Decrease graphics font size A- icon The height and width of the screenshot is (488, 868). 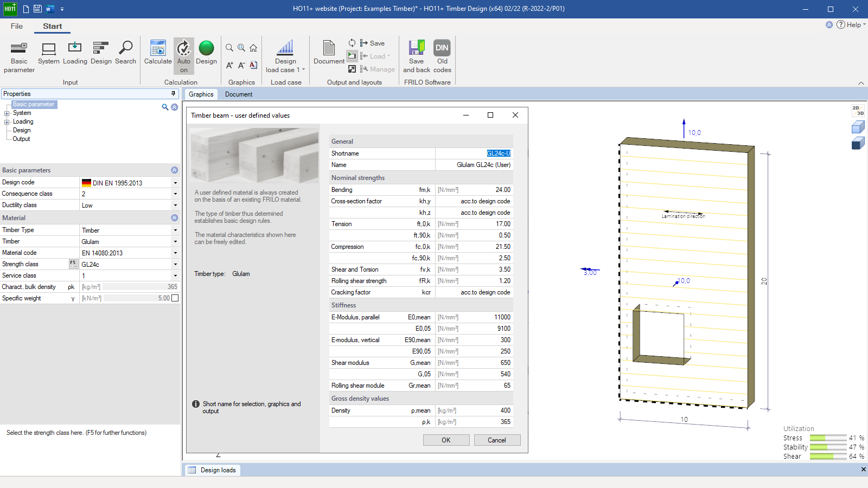coord(241,65)
